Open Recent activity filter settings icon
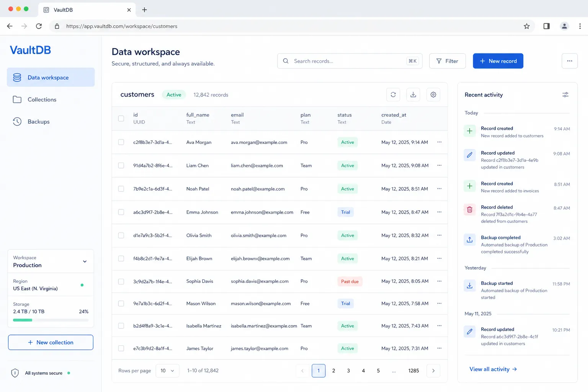The image size is (588, 392). [x=565, y=95]
